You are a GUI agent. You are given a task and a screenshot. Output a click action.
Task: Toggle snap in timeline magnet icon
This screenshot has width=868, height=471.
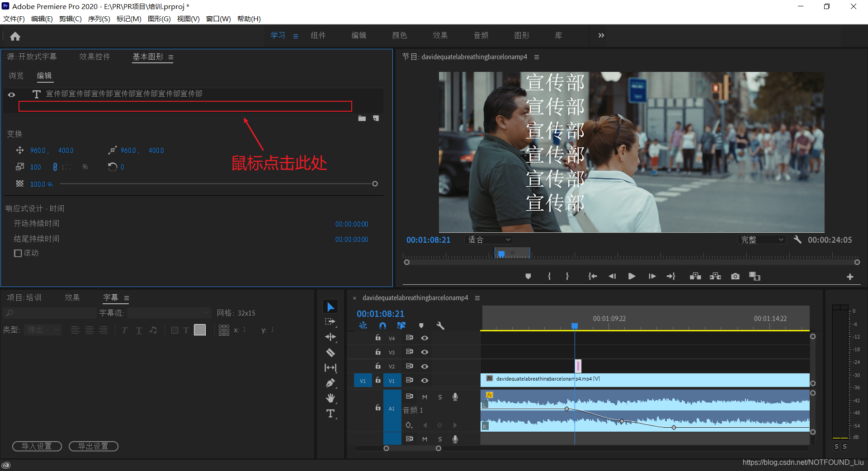(382, 325)
